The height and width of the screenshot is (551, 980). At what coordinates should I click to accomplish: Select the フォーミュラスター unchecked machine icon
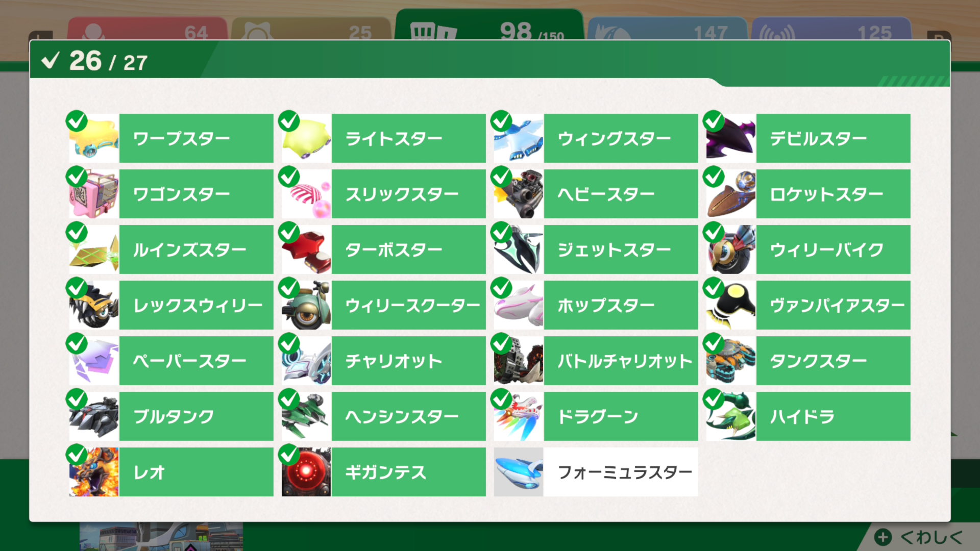coord(519,472)
